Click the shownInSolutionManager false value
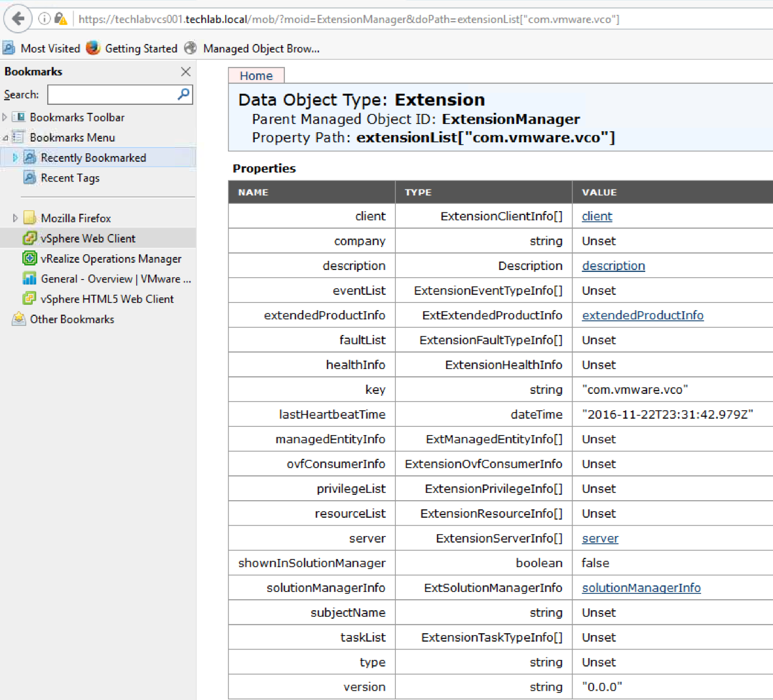The height and width of the screenshot is (700, 773). (595, 563)
